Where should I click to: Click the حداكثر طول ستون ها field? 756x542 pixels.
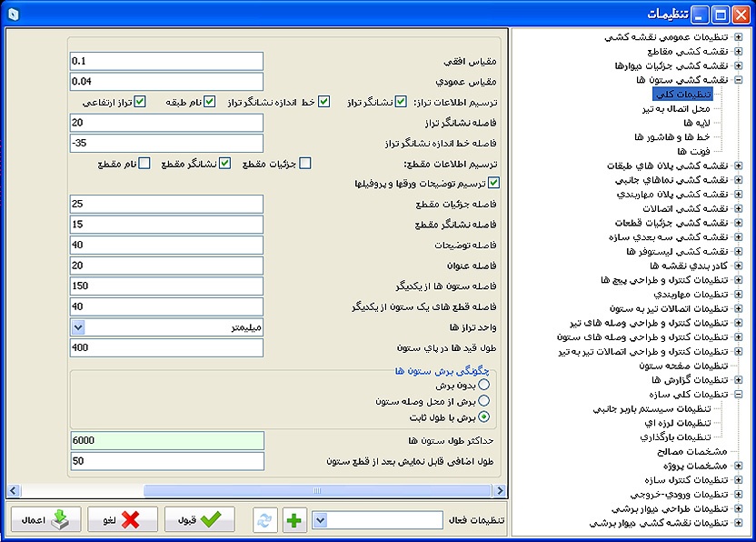(166, 440)
